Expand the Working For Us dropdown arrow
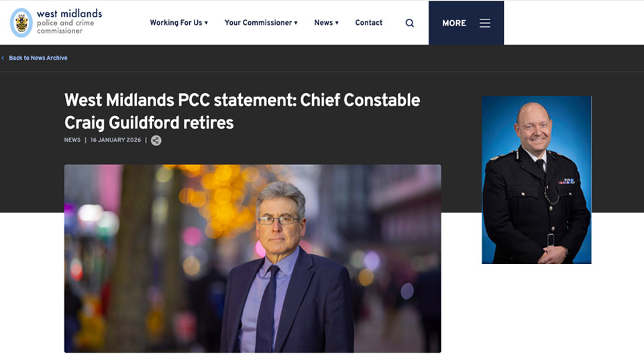This screenshot has height=362, width=644. click(207, 23)
